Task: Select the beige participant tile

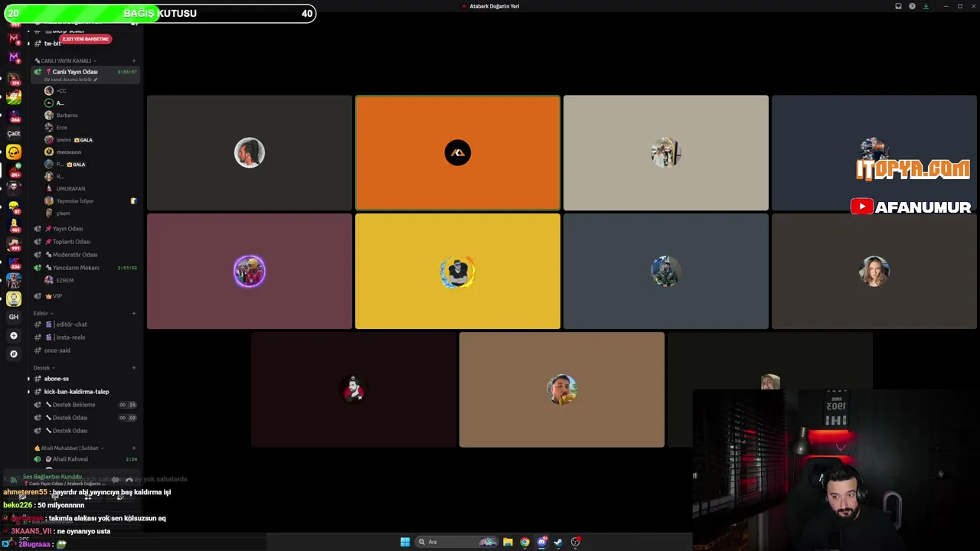Action: (x=666, y=153)
